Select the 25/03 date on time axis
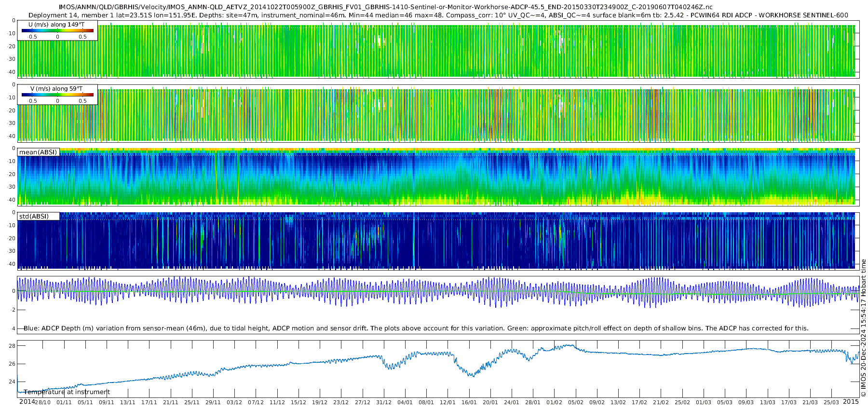 (x=831, y=402)
